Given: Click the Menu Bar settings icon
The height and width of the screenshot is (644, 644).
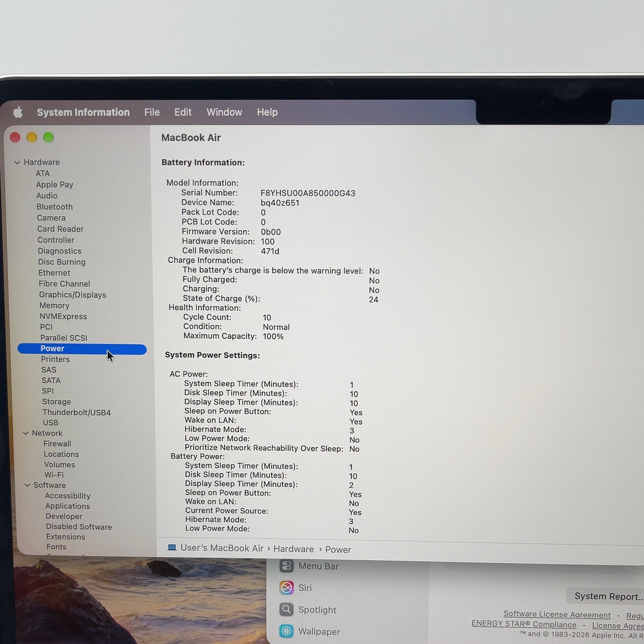Looking at the screenshot, I should tap(287, 566).
